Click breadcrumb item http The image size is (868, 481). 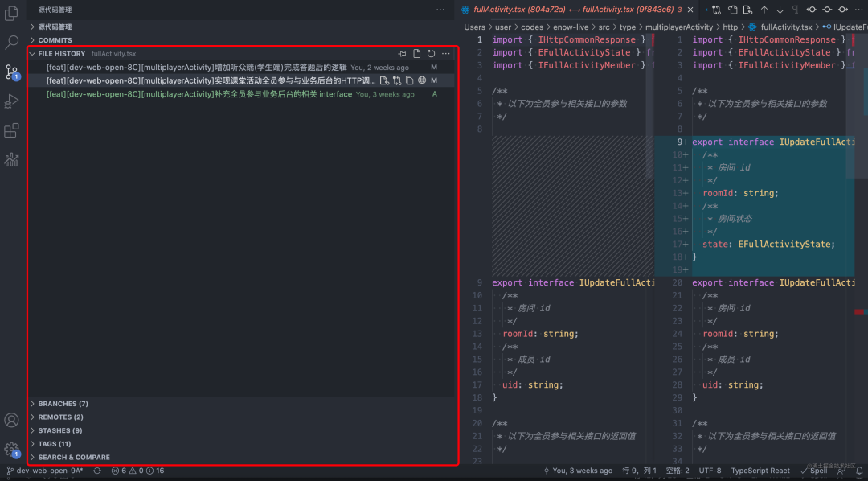(730, 27)
